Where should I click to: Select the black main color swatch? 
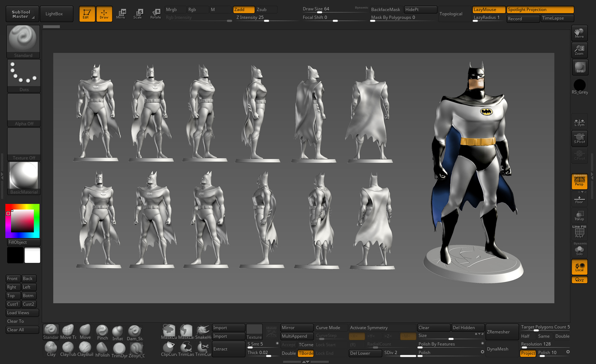(15, 255)
